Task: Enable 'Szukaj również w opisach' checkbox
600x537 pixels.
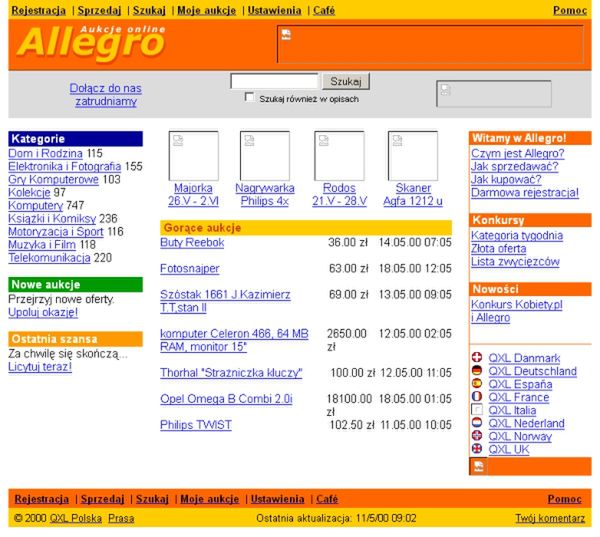Action: click(249, 97)
